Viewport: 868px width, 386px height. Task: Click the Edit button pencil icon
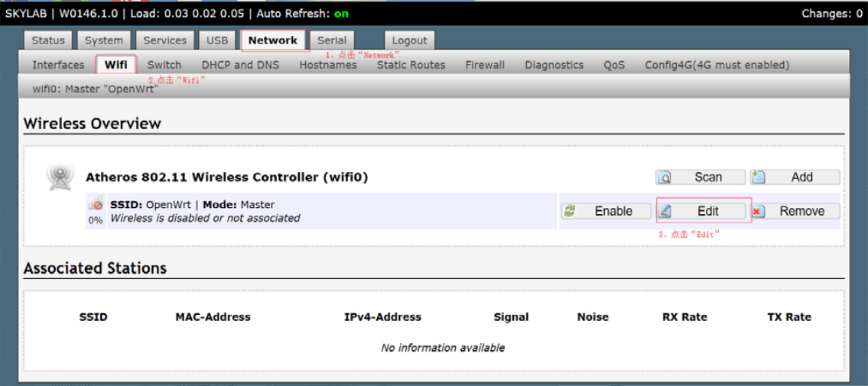click(x=666, y=212)
